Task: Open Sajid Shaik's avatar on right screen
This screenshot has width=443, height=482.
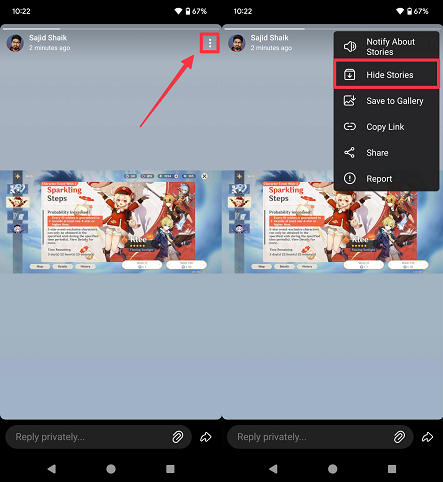Action: click(237, 43)
